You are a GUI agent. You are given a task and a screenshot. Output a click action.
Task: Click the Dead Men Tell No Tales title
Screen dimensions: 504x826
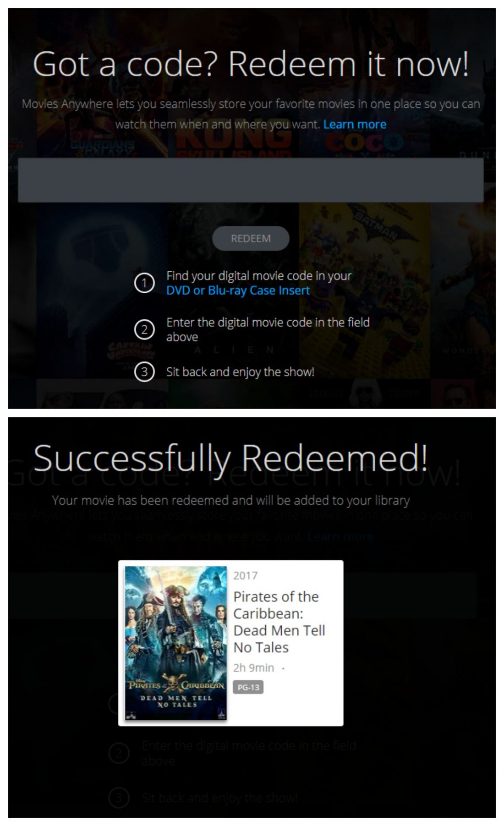point(279,622)
